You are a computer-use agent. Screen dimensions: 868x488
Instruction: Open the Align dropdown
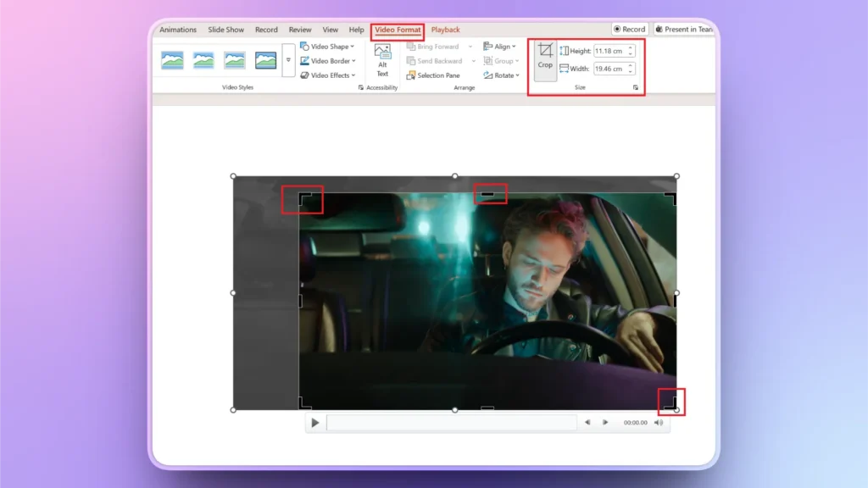click(x=499, y=47)
